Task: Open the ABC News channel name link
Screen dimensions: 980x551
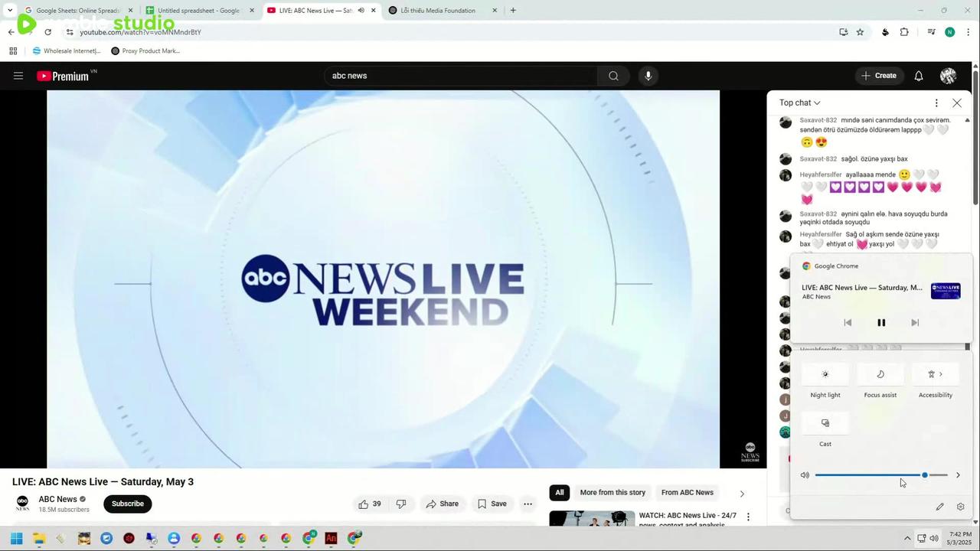Action: point(58,499)
